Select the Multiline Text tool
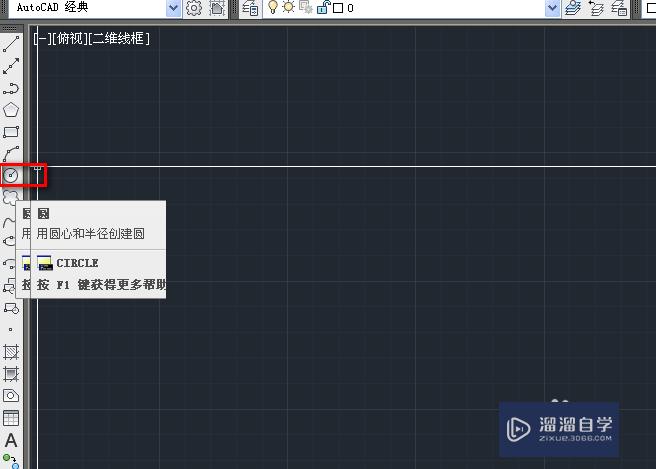Image resolution: width=656 pixels, height=469 pixels. [11, 440]
